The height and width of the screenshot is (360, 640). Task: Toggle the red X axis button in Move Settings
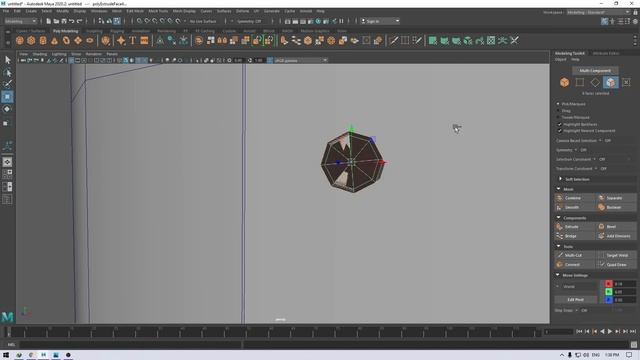[x=609, y=284]
